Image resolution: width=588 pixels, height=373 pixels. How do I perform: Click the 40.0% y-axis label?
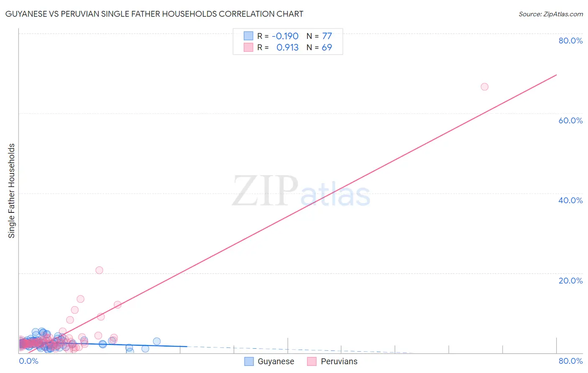click(x=570, y=200)
